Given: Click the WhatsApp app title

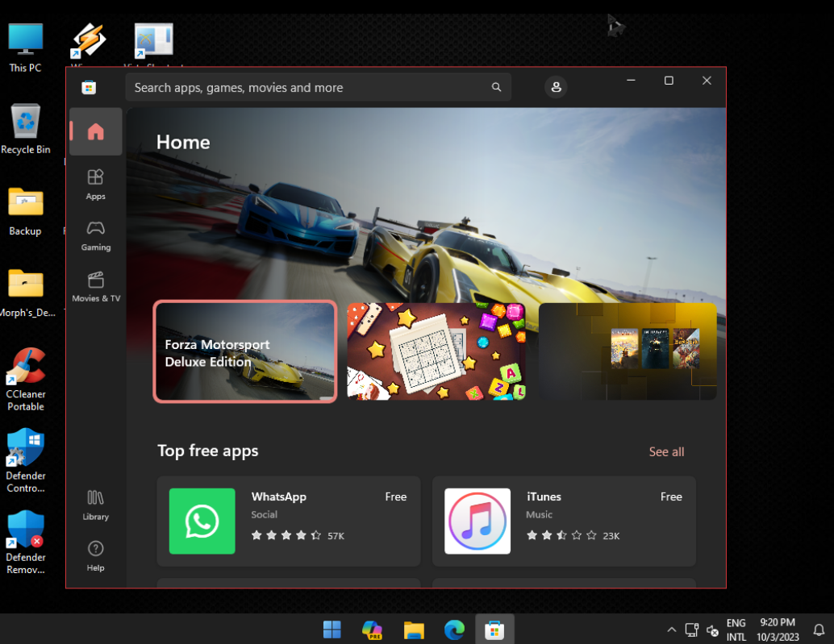Looking at the screenshot, I should (x=279, y=497).
